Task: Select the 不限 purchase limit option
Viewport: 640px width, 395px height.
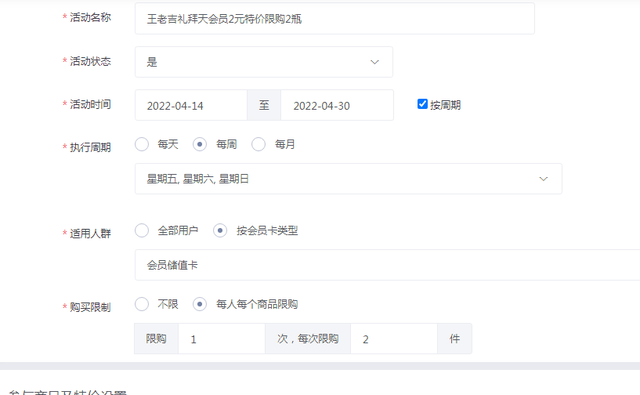Action: click(x=142, y=304)
